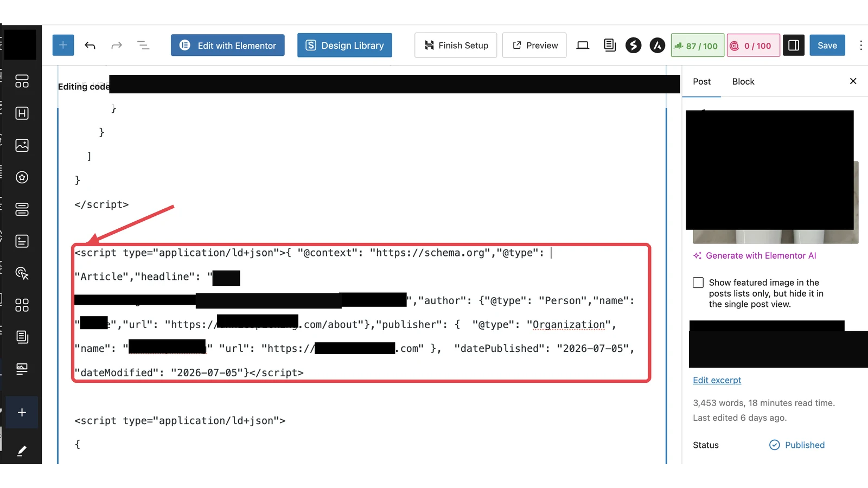Select the cursor click icon in left sidebar
Image resolution: width=868 pixels, height=488 pixels.
(22, 273)
